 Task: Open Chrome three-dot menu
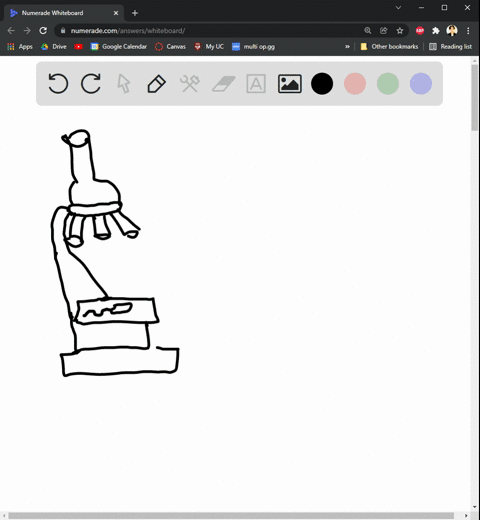(x=468, y=31)
